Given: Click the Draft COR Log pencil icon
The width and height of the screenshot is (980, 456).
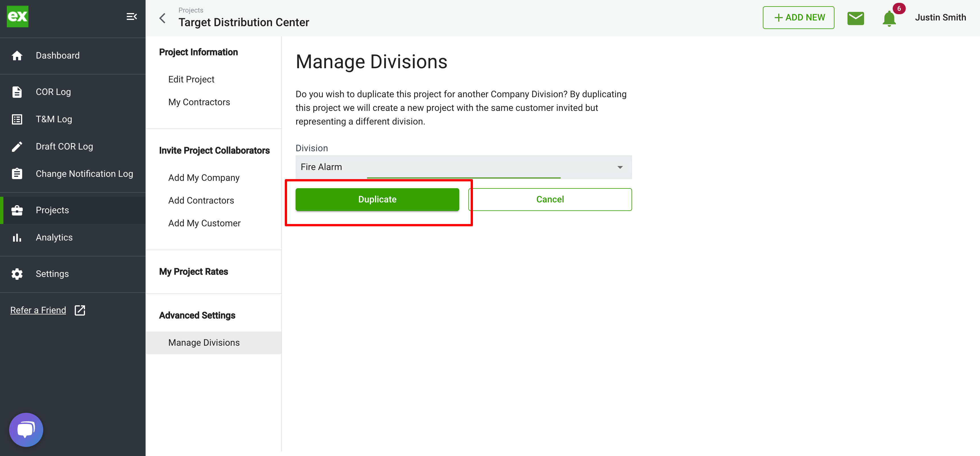Looking at the screenshot, I should pyautogui.click(x=17, y=146).
